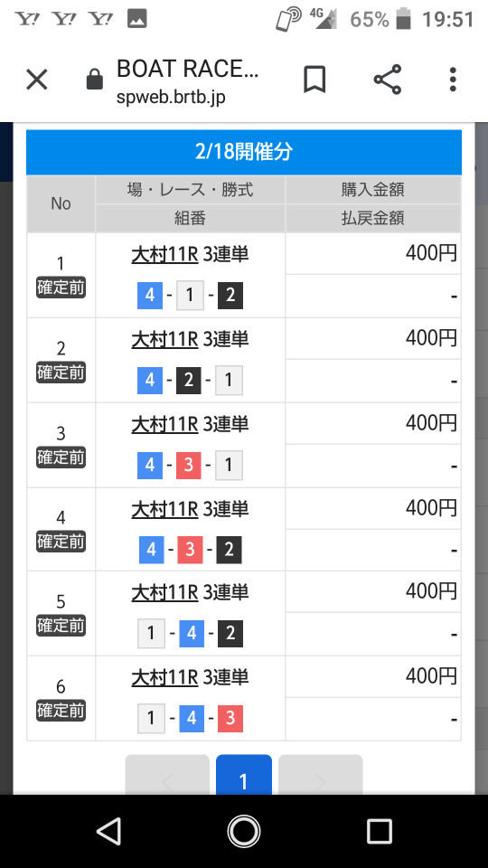Viewport: 488px width, 868px height.
Task: Open the image notification icon in status bar
Action: pos(136,19)
